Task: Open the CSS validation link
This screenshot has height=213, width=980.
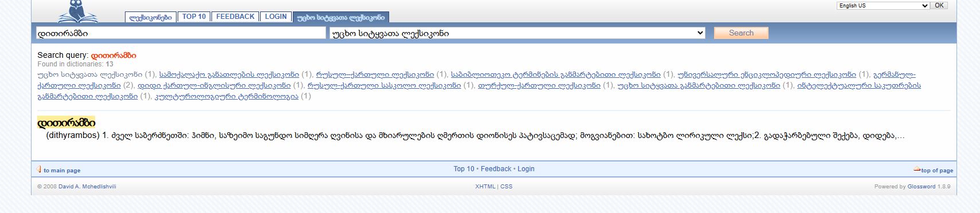Action: 507,187
